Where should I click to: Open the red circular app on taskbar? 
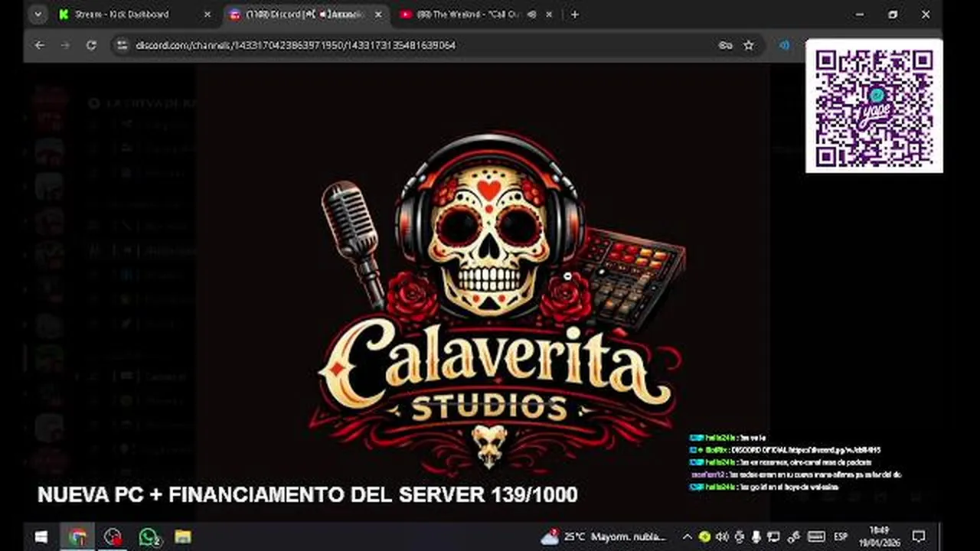click(113, 536)
